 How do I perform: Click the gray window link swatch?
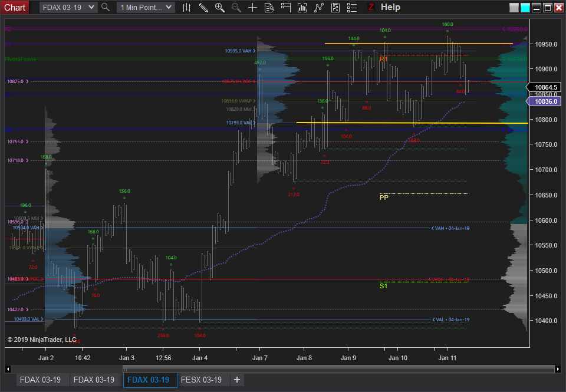coord(514,8)
